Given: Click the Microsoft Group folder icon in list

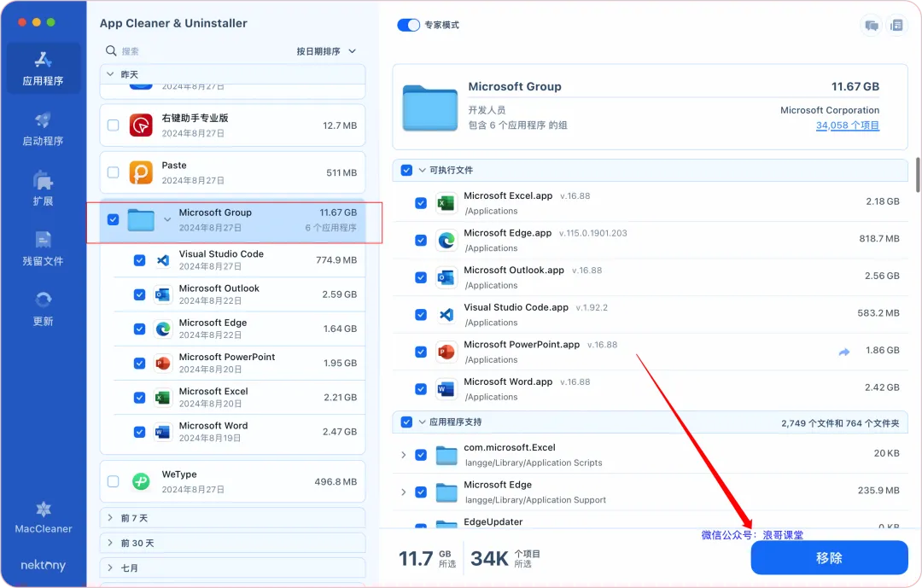Looking at the screenshot, I should click(141, 220).
